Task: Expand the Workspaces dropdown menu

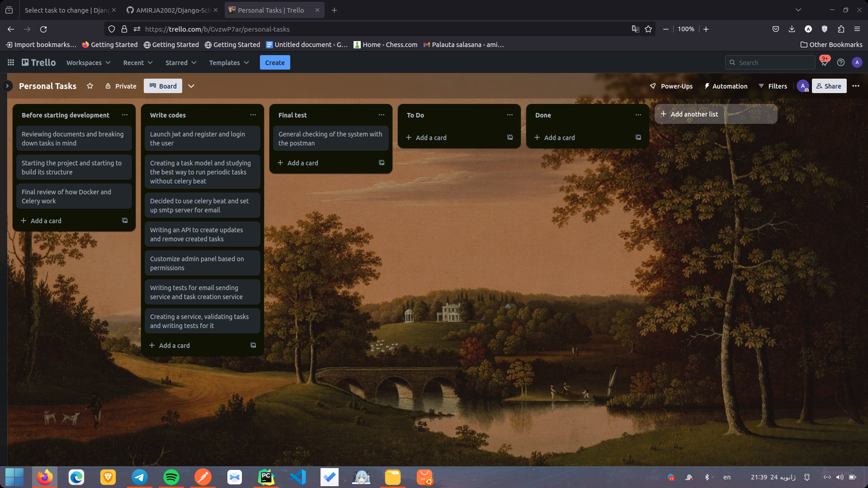Action: pyautogui.click(x=88, y=62)
